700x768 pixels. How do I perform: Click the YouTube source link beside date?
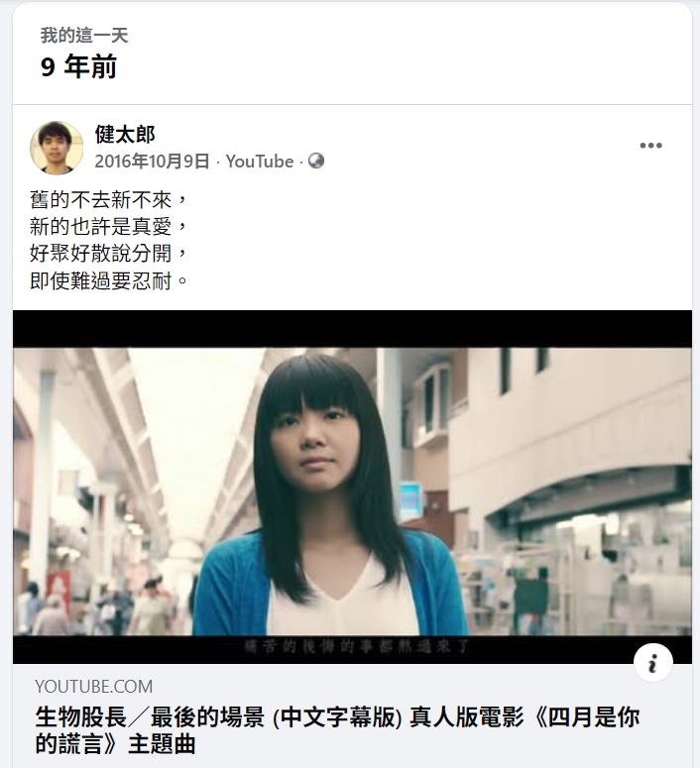[260, 162]
